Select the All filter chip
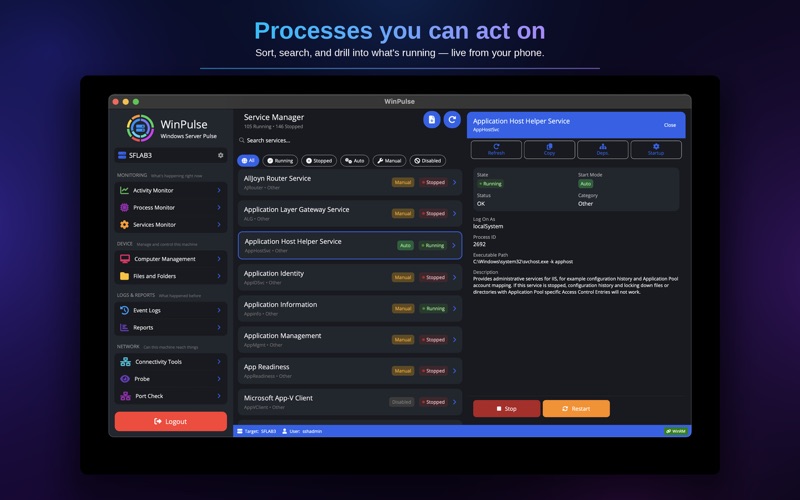This screenshot has width=800, height=500. click(x=248, y=161)
